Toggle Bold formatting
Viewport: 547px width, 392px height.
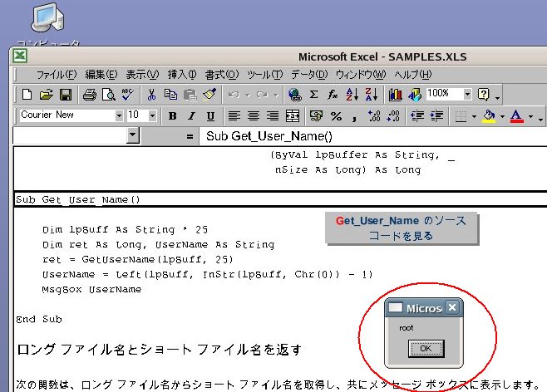point(172,115)
